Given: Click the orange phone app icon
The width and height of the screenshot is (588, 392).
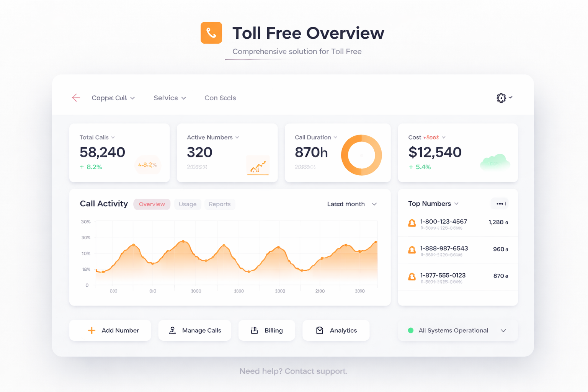Looking at the screenshot, I should click(x=211, y=33).
